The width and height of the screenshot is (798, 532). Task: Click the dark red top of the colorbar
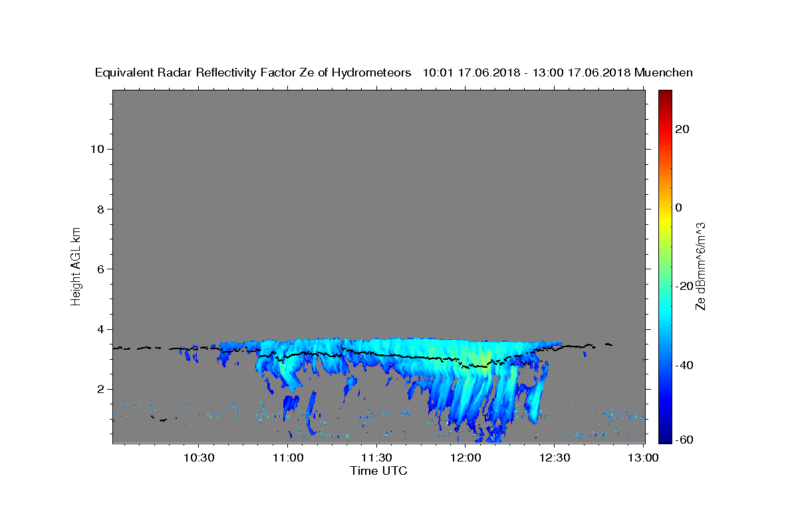point(665,94)
